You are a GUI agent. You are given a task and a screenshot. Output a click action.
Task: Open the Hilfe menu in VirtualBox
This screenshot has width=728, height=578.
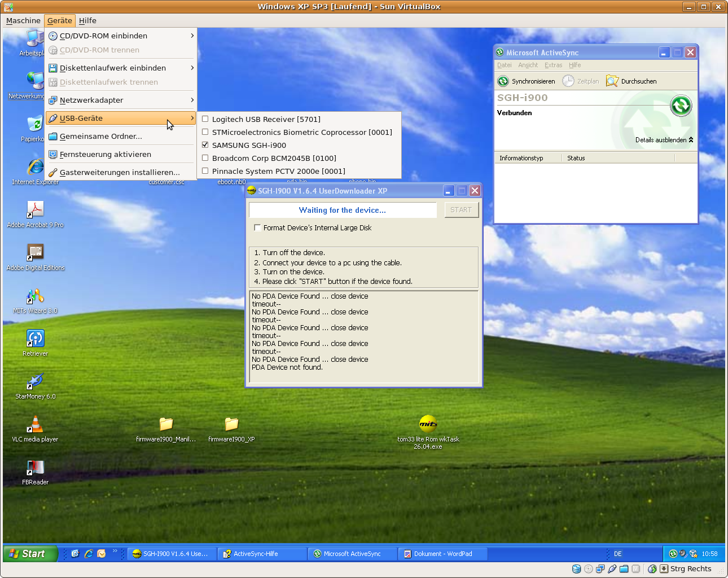click(x=87, y=20)
